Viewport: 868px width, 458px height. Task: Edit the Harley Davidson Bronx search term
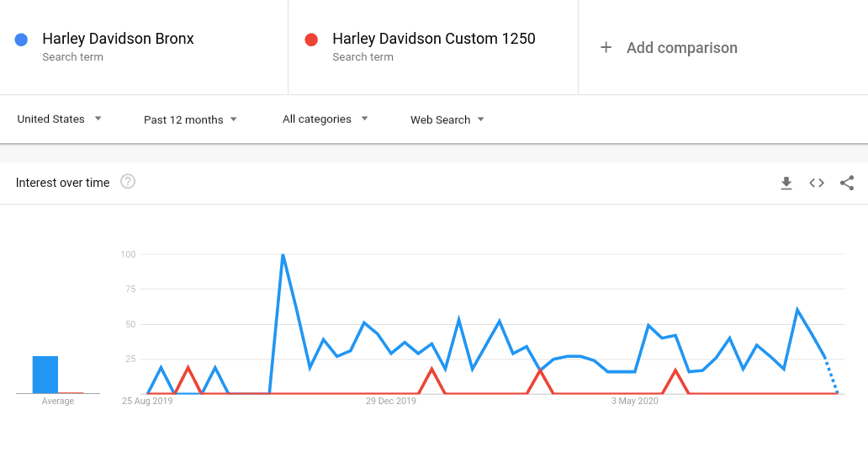pos(118,39)
